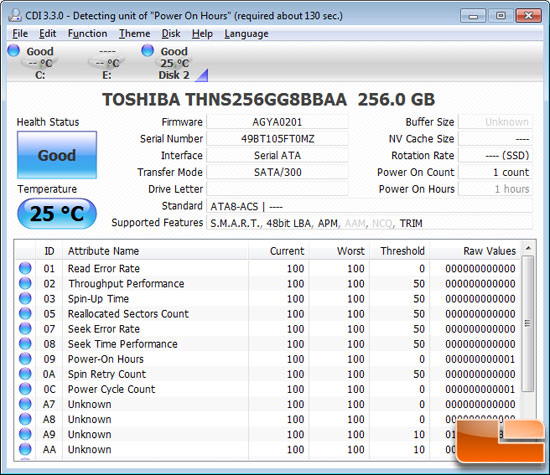Open the Help menu
Viewport: 550px width, 475px height.
point(202,34)
